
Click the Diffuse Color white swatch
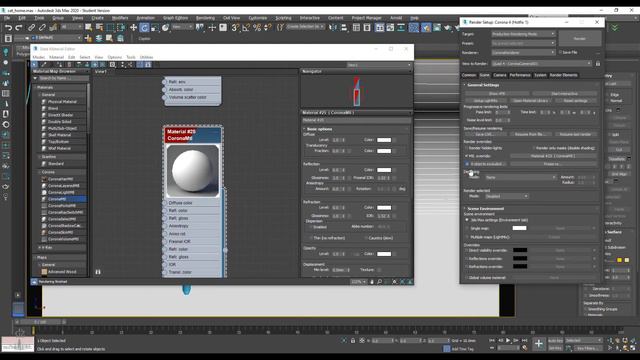click(384, 140)
